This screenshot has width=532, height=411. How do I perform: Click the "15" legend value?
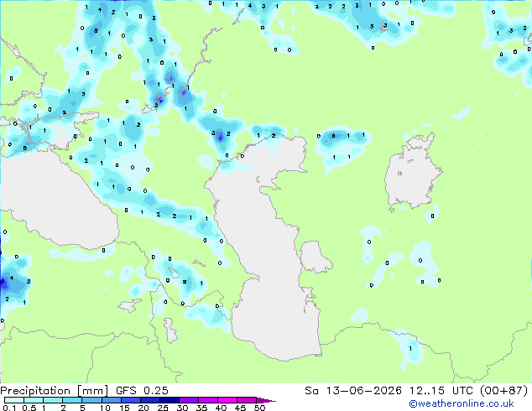click(124, 408)
